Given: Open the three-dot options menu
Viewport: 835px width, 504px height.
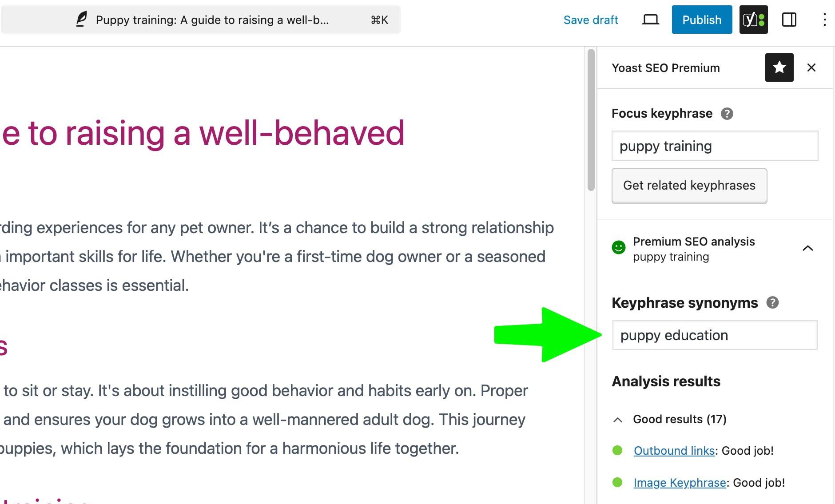Looking at the screenshot, I should tap(824, 20).
